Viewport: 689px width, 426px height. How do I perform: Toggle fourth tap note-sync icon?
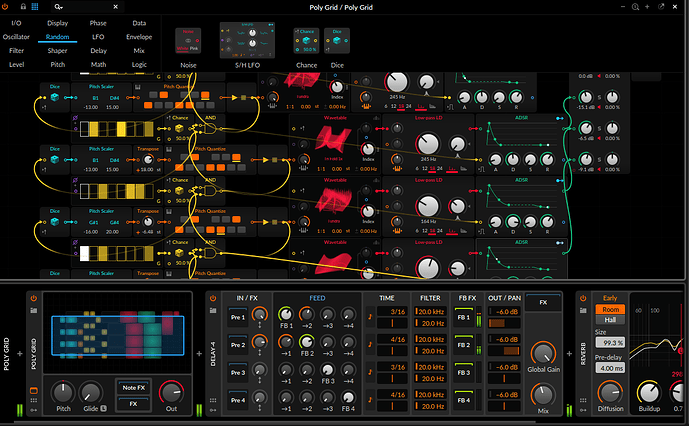pos(370,400)
